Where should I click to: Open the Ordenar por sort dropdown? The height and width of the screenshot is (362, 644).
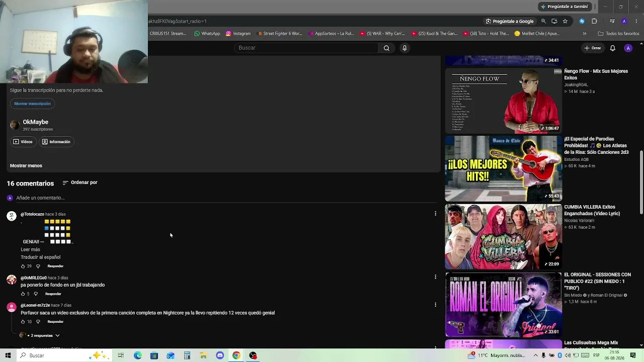tap(80, 183)
